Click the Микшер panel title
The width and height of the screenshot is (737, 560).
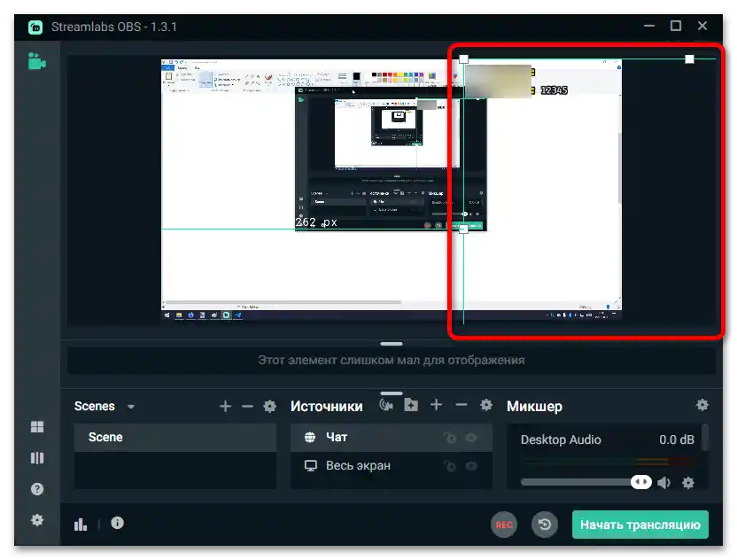(534, 406)
